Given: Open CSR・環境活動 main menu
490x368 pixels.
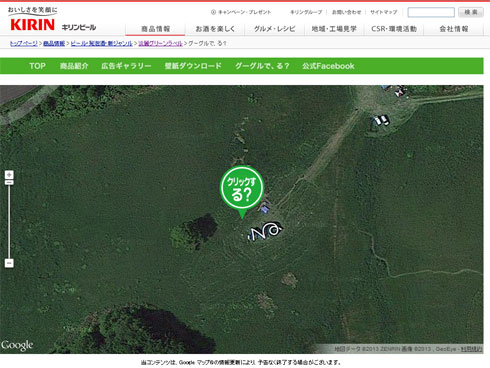Looking at the screenshot, I should [394, 29].
